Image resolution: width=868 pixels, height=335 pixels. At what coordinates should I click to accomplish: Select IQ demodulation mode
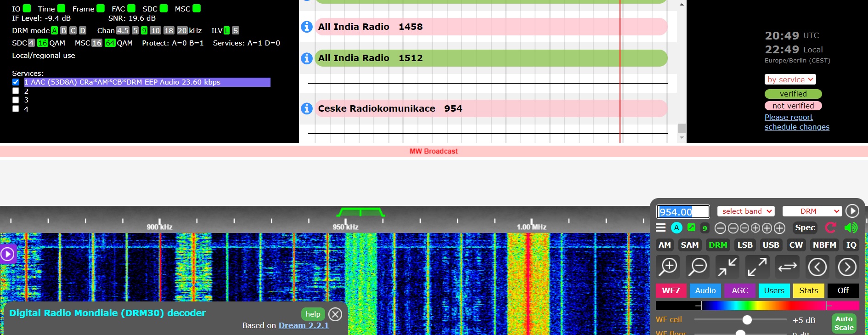coord(851,245)
